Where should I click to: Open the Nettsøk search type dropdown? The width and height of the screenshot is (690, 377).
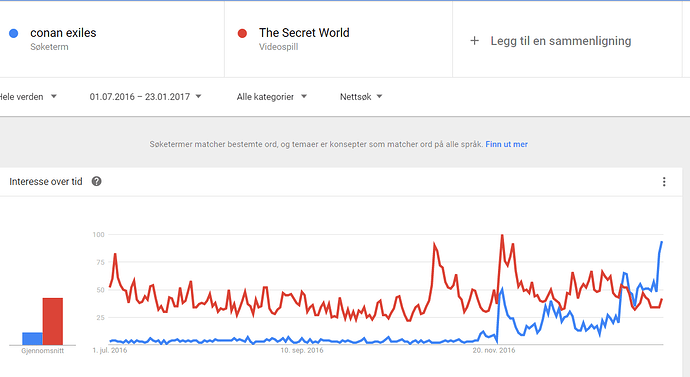pyautogui.click(x=361, y=97)
